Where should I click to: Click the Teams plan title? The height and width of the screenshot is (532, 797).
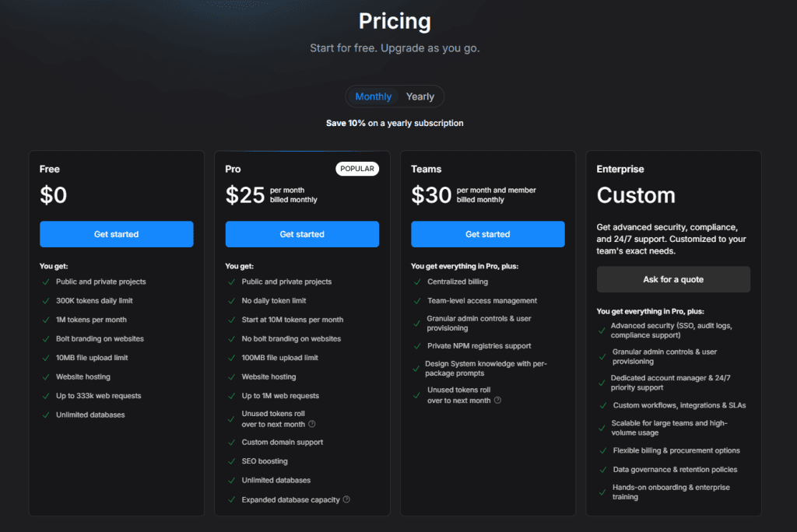(426, 169)
